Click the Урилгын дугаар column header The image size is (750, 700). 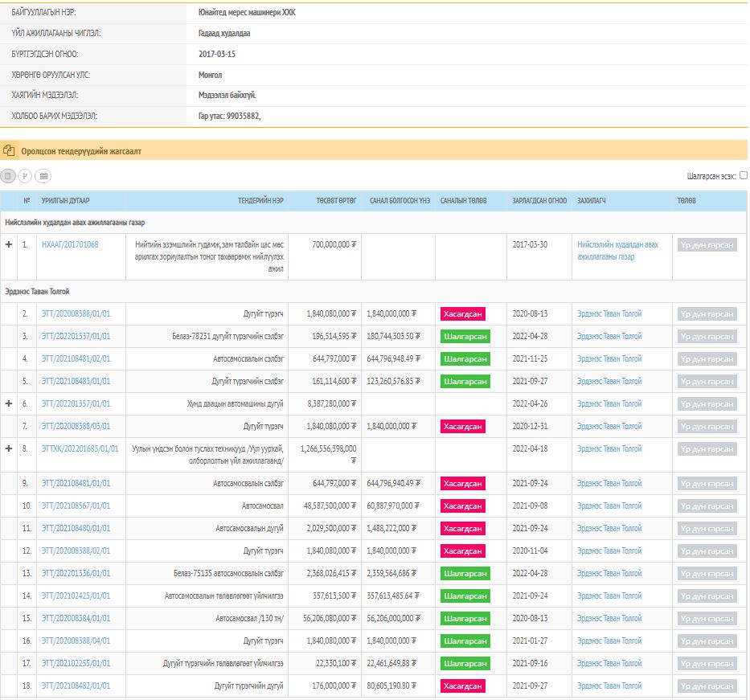click(x=65, y=200)
